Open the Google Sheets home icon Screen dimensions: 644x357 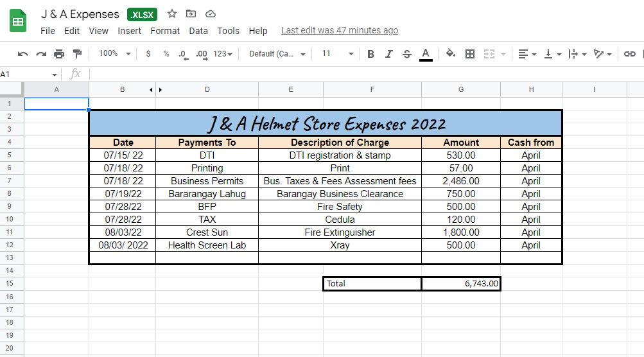pyautogui.click(x=18, y=21)
